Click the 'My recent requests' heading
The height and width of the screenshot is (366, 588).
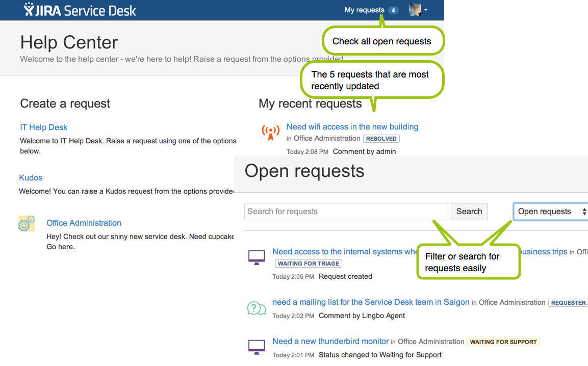310,103
